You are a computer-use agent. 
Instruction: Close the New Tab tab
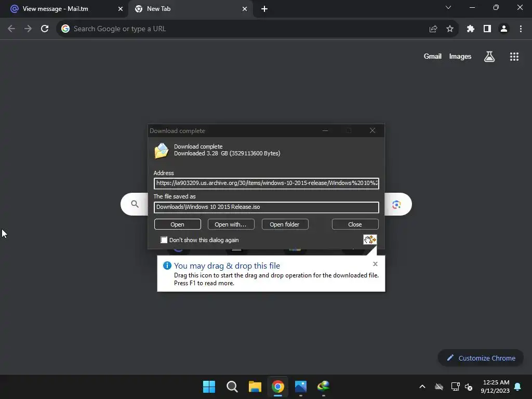point(245,9)
